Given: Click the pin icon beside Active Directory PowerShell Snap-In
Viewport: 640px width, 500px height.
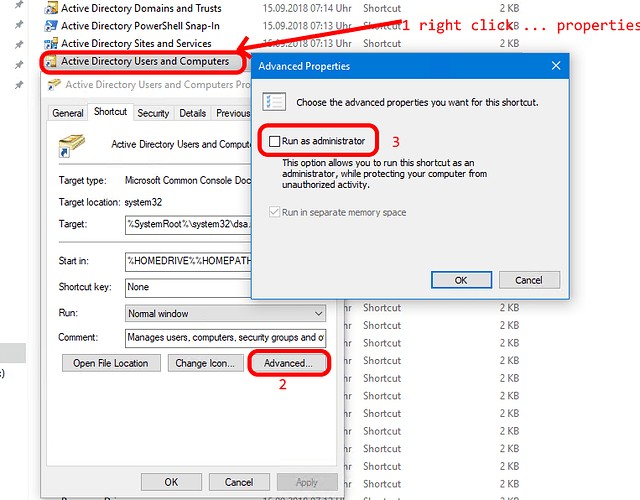Looking at the screenshot, I should 19,25.
